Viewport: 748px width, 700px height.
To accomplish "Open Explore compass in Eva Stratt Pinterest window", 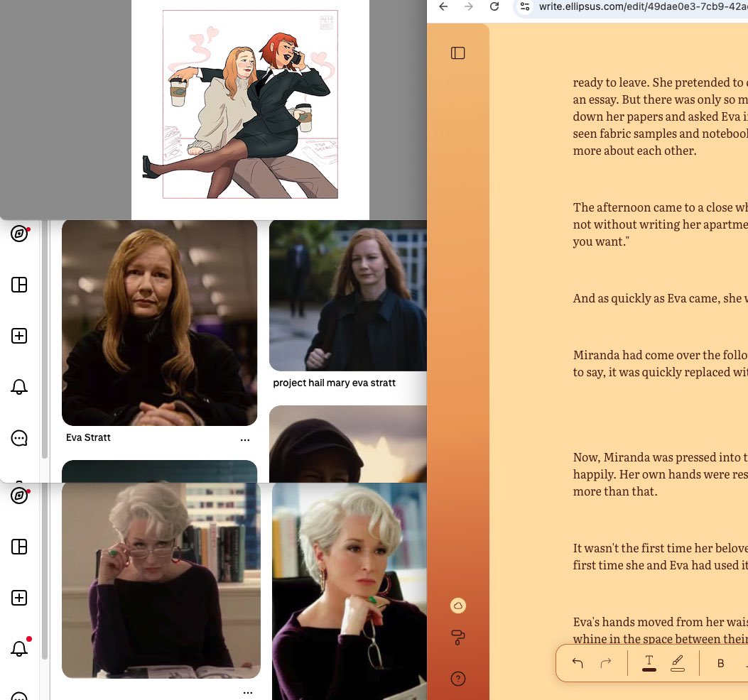I will pos(19,234).
